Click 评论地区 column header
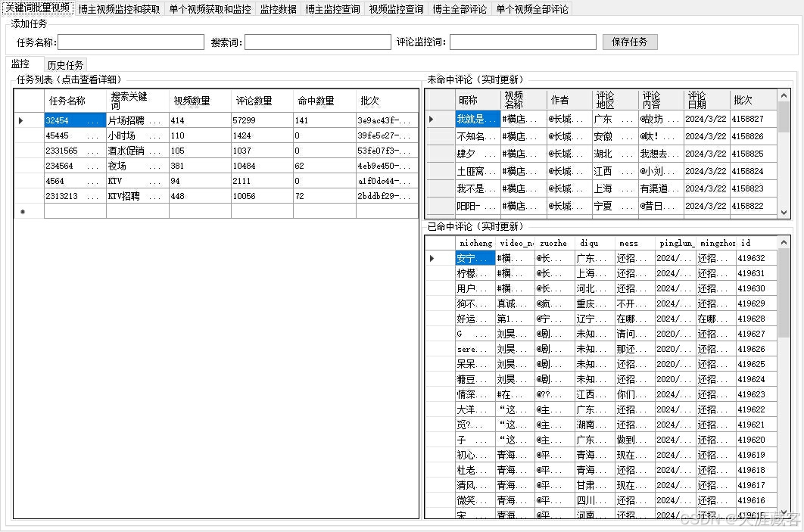Viewport: 804px width, 532px height. coord(615,100)
